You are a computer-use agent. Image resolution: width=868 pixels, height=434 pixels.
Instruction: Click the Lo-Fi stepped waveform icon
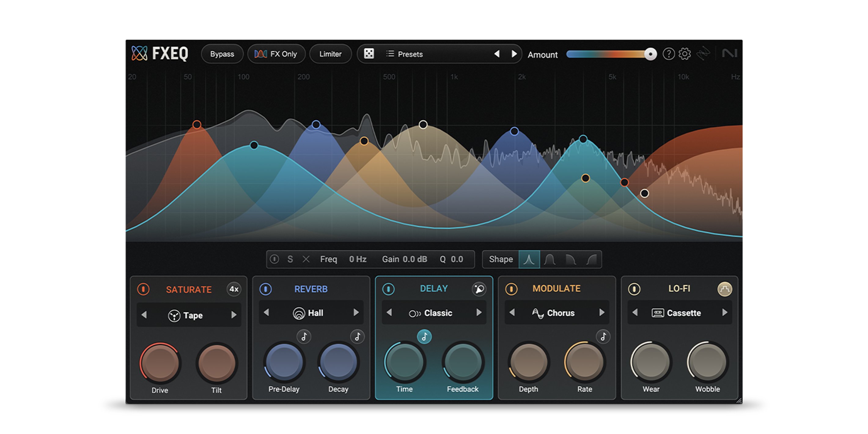click(x=724, y=289)
